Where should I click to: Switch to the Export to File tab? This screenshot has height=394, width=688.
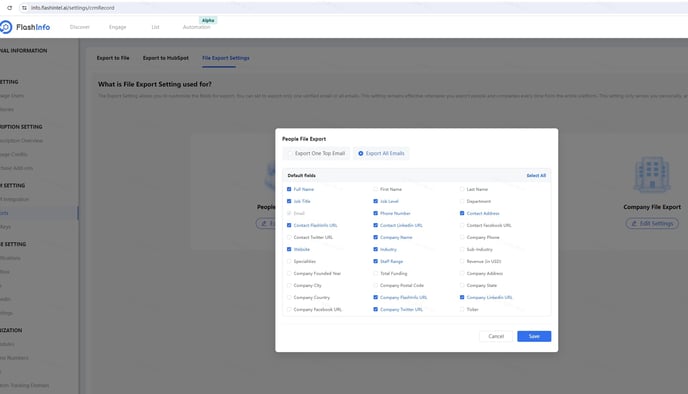click(113, 58)
